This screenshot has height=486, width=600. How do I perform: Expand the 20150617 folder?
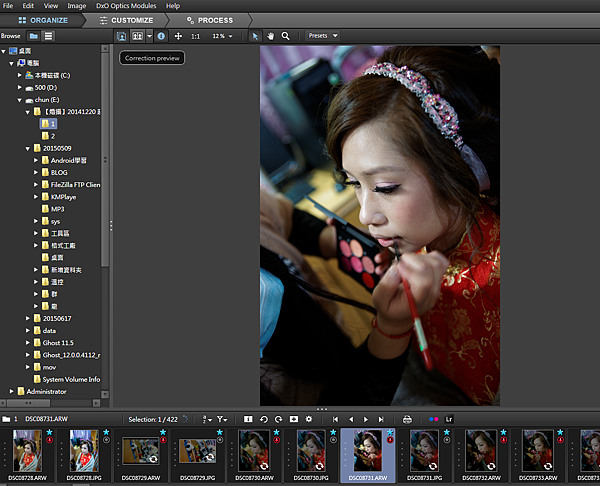(x=28, y=318)
